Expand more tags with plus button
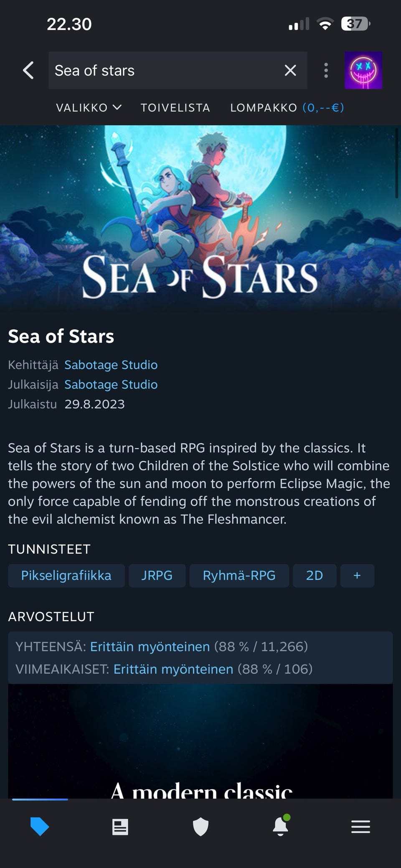 click(357, 575)
